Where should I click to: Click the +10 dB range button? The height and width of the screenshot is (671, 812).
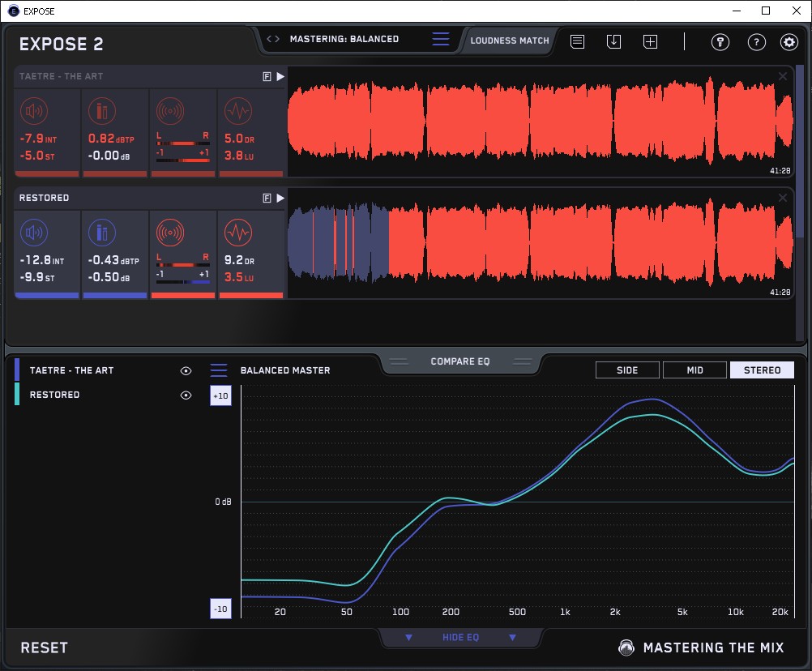pos(220,395)
